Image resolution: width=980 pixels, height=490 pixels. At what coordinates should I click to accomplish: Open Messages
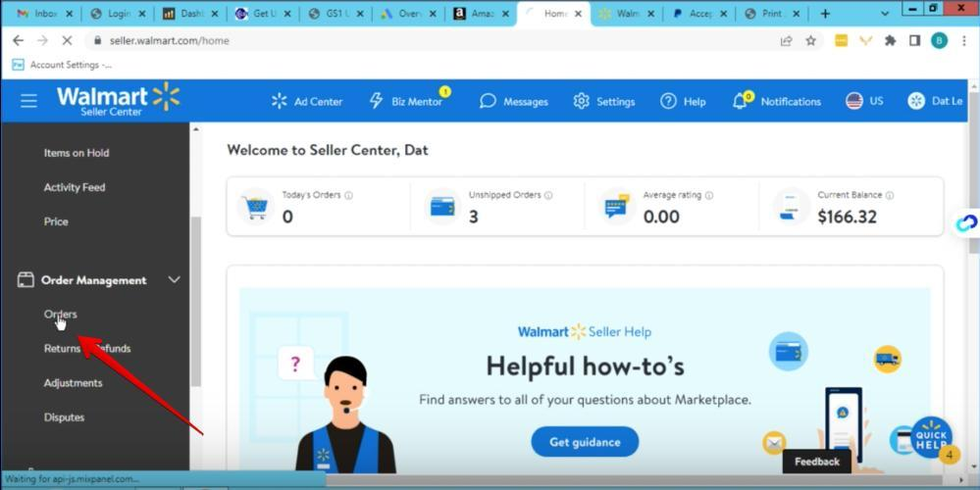514,101
